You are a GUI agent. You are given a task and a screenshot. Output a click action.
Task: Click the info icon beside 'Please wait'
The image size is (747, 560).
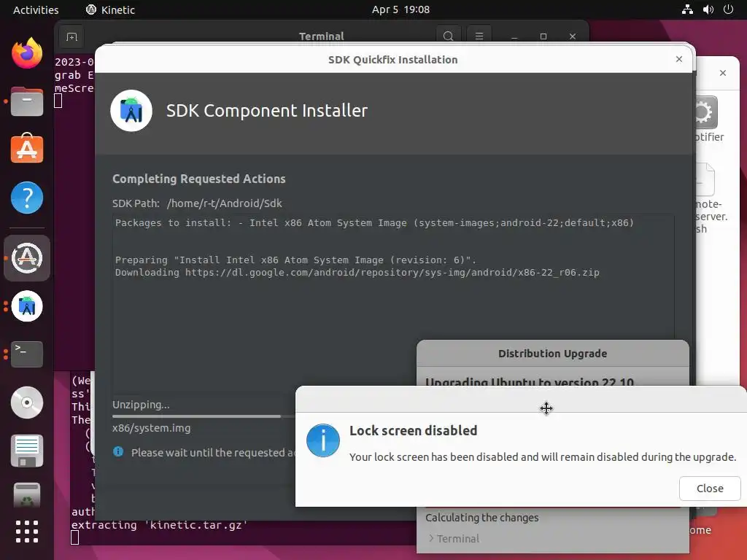[118, 452]
